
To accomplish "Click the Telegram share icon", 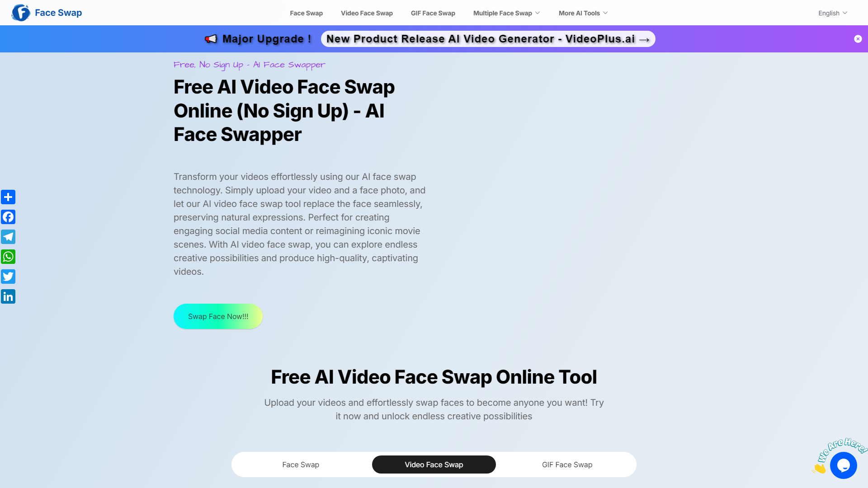I will pyautogui.click(x=8, y=237).
